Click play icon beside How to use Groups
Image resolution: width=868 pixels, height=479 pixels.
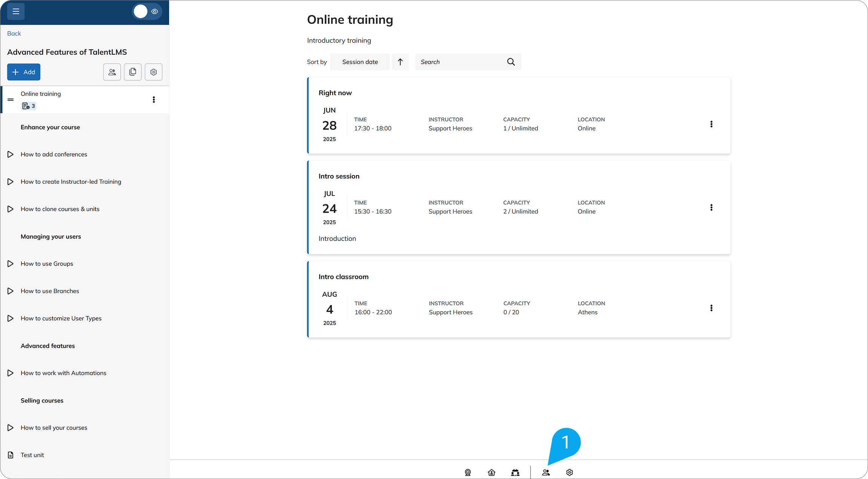point(11,264)
